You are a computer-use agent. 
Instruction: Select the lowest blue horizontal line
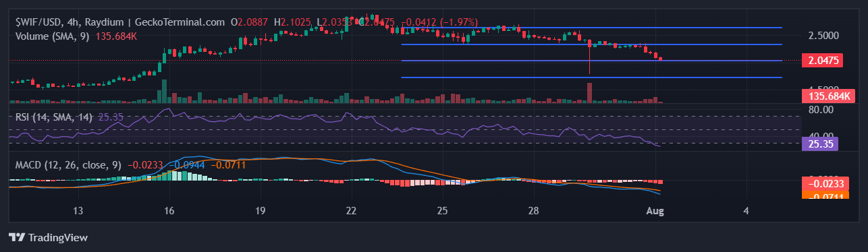pos(591,77)
